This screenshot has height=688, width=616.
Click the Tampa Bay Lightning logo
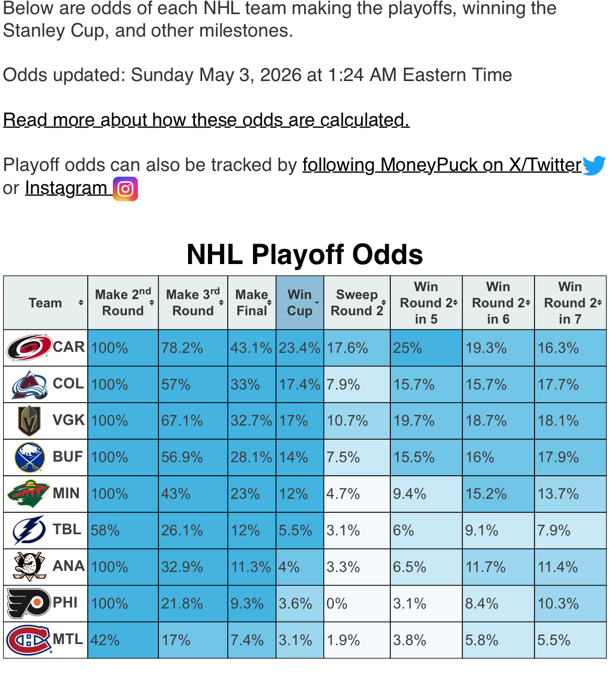pos(29,531)
